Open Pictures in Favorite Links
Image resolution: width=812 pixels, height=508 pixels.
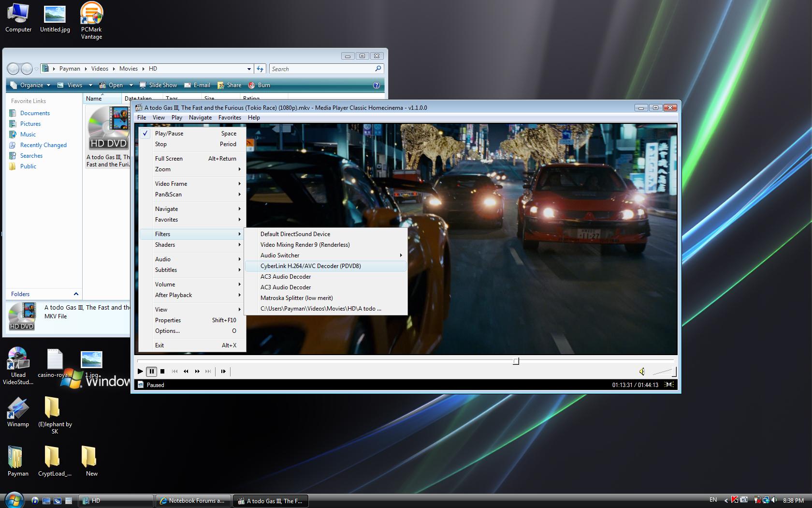point(25,124)
